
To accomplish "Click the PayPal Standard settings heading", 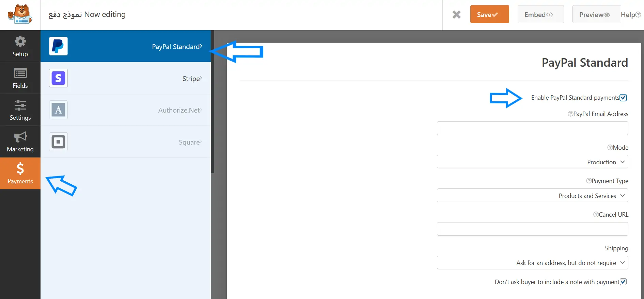I will point(585,63).
